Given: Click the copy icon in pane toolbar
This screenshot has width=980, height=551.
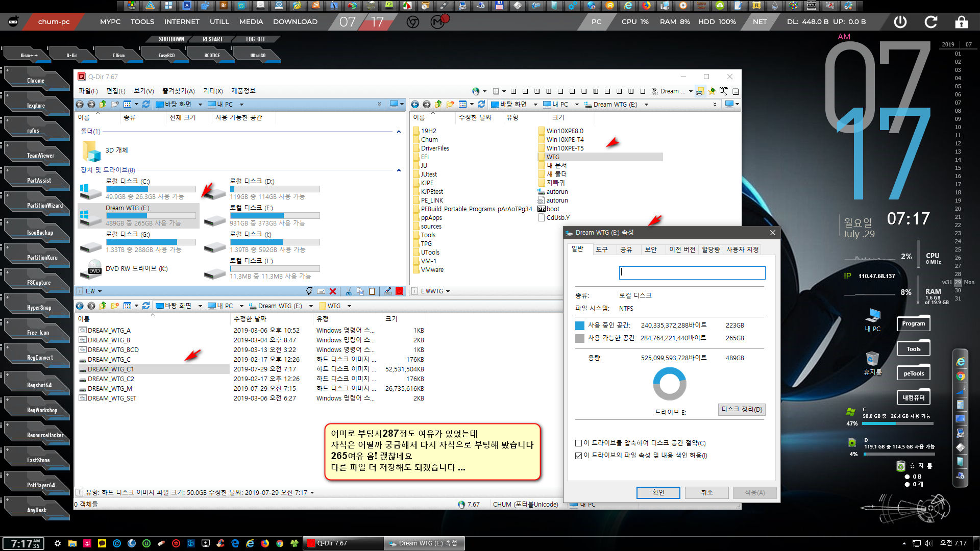Looking at the screenshot, I should [360, 291].
